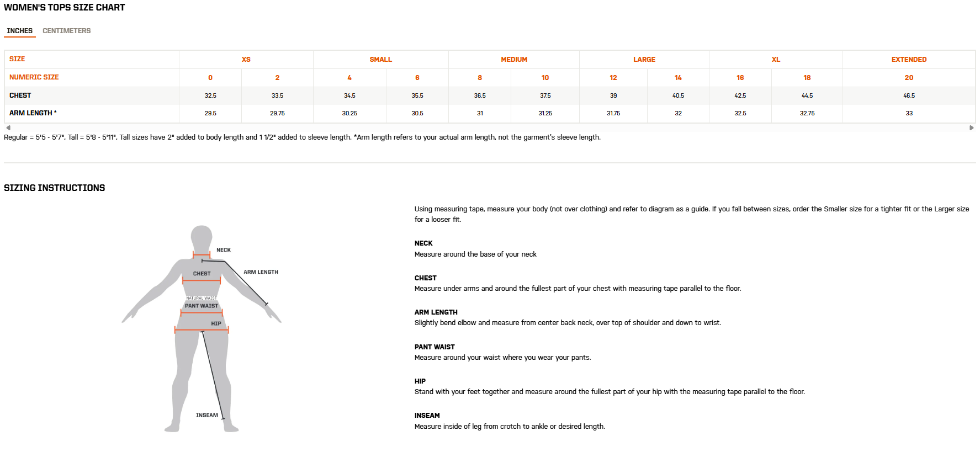Click the ARM LENGTH label on the diagram
The image size is (980, 452).
[x=261, y=272]
